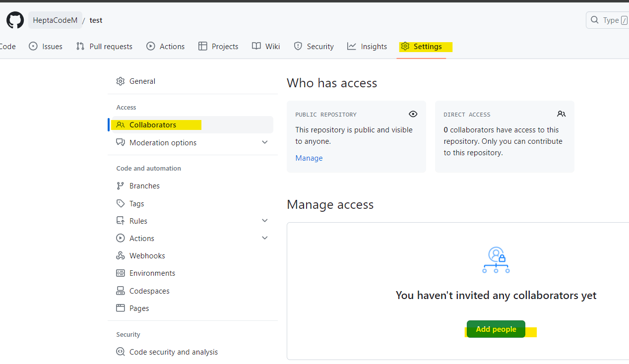629x364 pixels.
Task: Click the Branches git-branch icon
Action: tap(121, 186)
